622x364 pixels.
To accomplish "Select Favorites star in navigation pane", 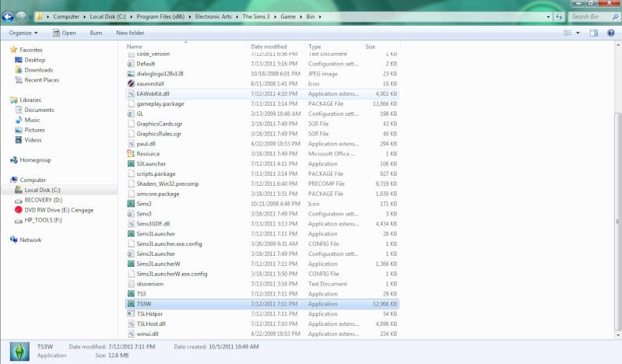I will click(x=14, y=50).
